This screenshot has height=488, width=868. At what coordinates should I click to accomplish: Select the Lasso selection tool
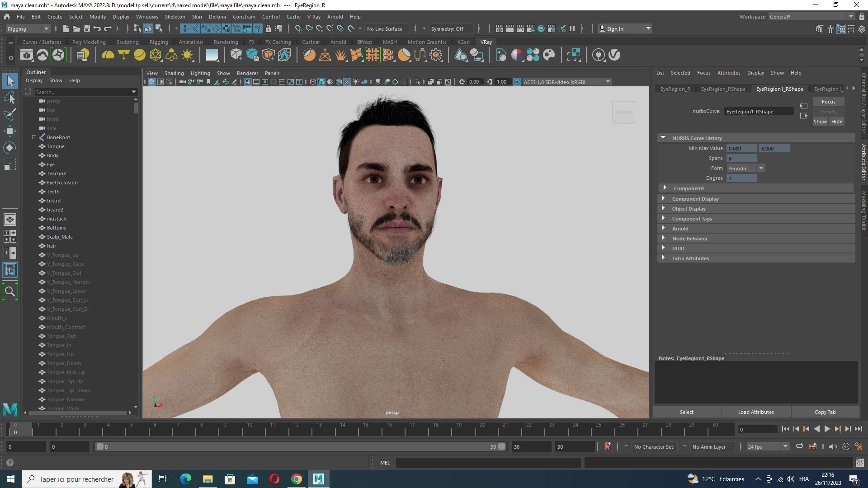coord(10,98)
